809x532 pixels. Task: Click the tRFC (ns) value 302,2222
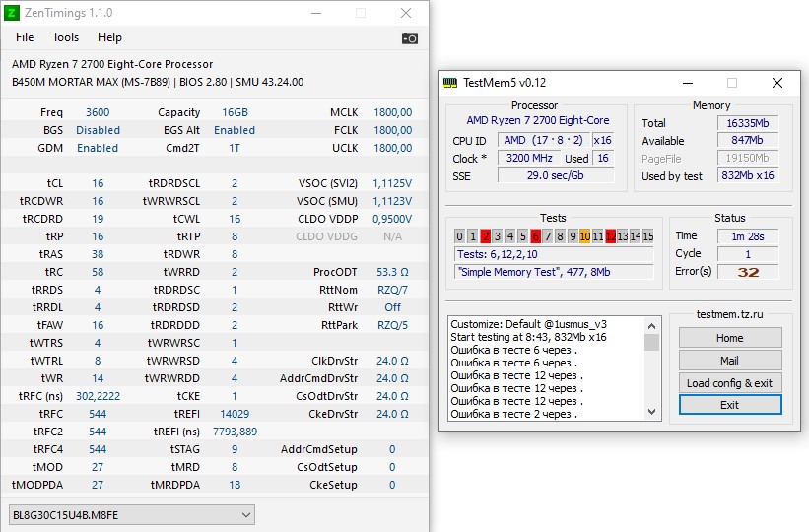pos(98,396)
